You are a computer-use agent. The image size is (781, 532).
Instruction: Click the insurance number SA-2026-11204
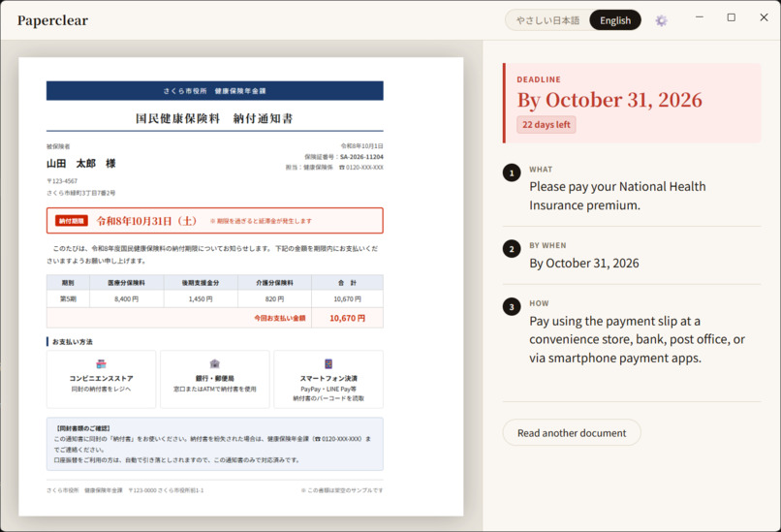click(x=361, y=156)
